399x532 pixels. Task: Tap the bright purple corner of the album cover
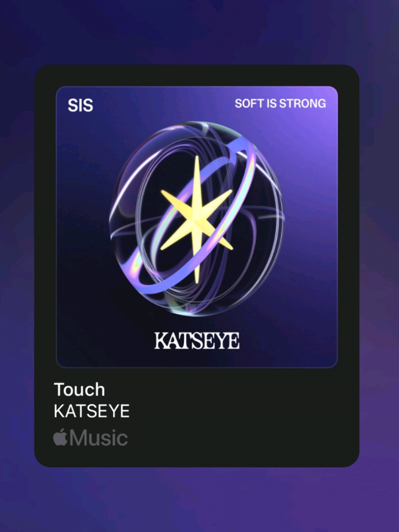pyautogui.click(x=321, y=100)
